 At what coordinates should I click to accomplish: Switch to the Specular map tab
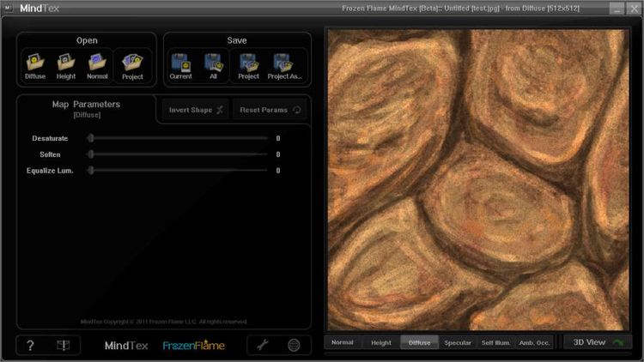[458, 342]
